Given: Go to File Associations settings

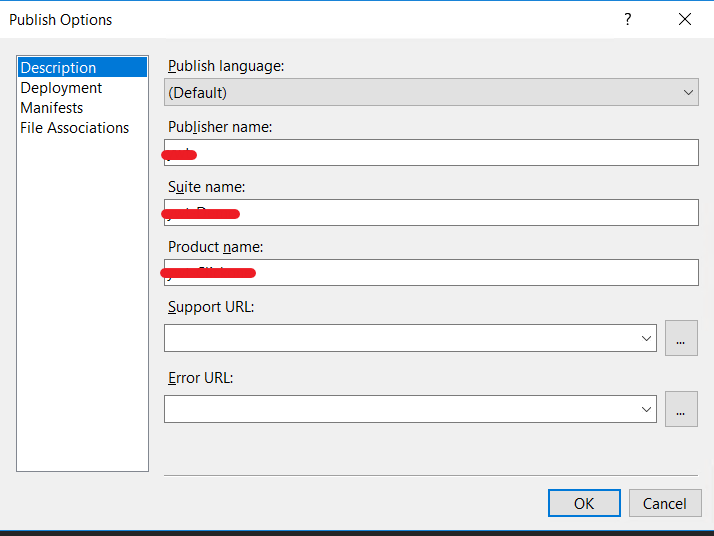Looking at the screenshot, I should [x=75, y=128].
